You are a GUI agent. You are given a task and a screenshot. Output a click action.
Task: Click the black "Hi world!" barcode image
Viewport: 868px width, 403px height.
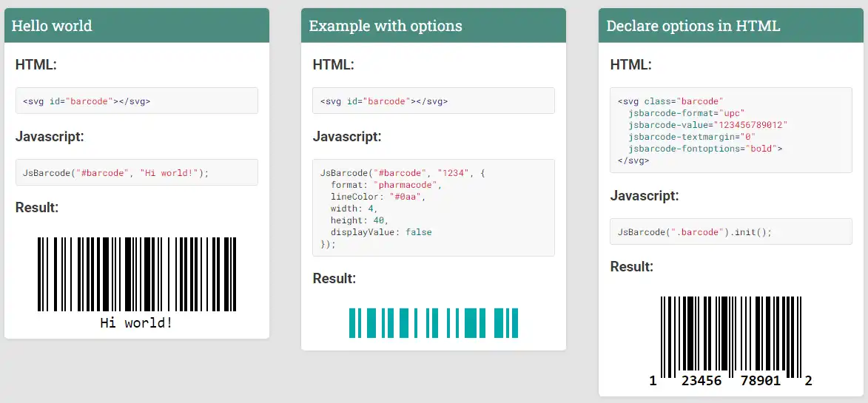137,274
